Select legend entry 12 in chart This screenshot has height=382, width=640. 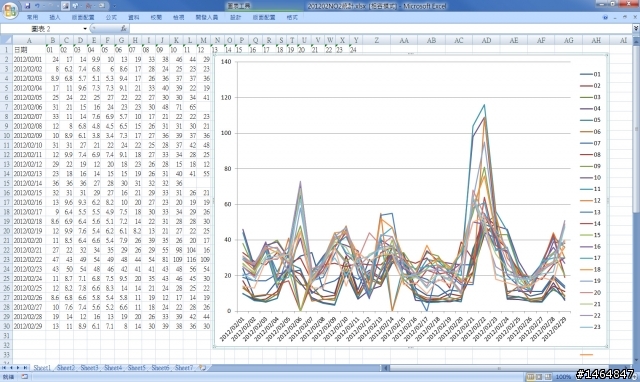(x=590, y=200)
